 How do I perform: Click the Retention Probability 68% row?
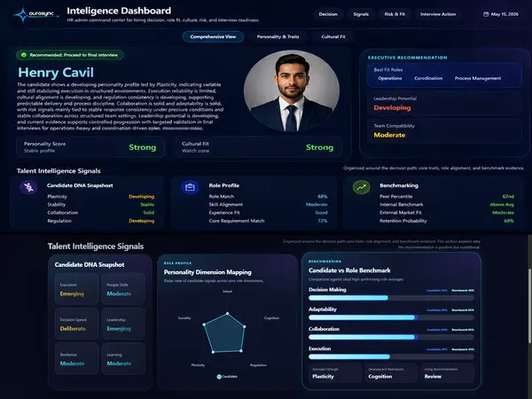pyautogui.click(x=447, y=221)
